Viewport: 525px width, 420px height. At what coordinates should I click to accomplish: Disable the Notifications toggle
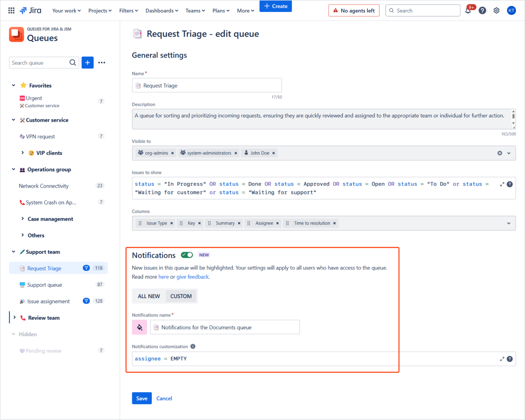click(187, 255)
